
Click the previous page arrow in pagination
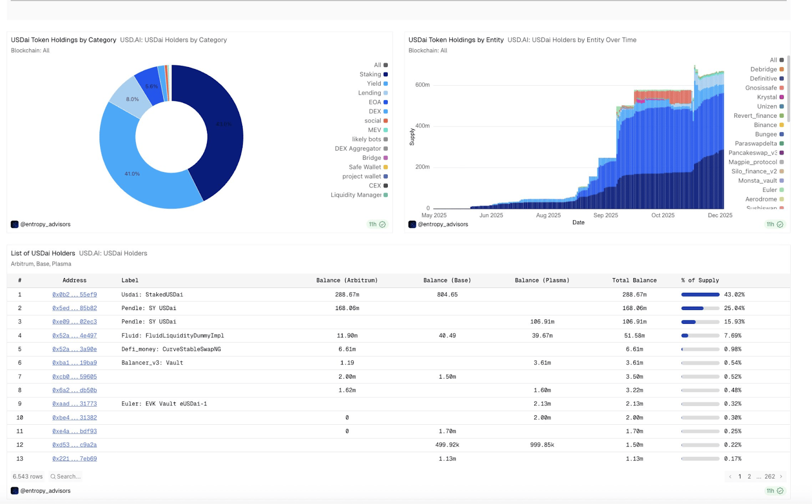[x=730, y=477]
